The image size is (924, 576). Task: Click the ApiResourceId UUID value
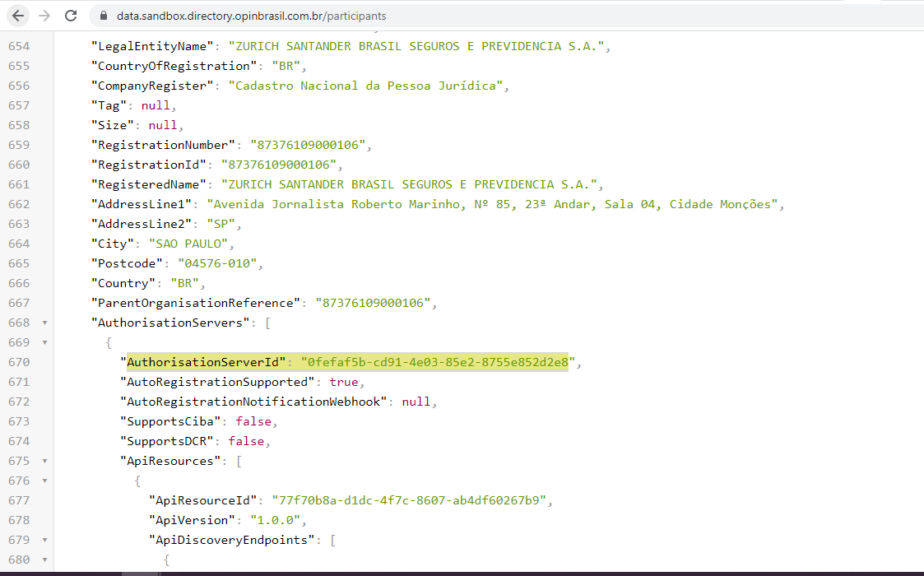[403, 500]
